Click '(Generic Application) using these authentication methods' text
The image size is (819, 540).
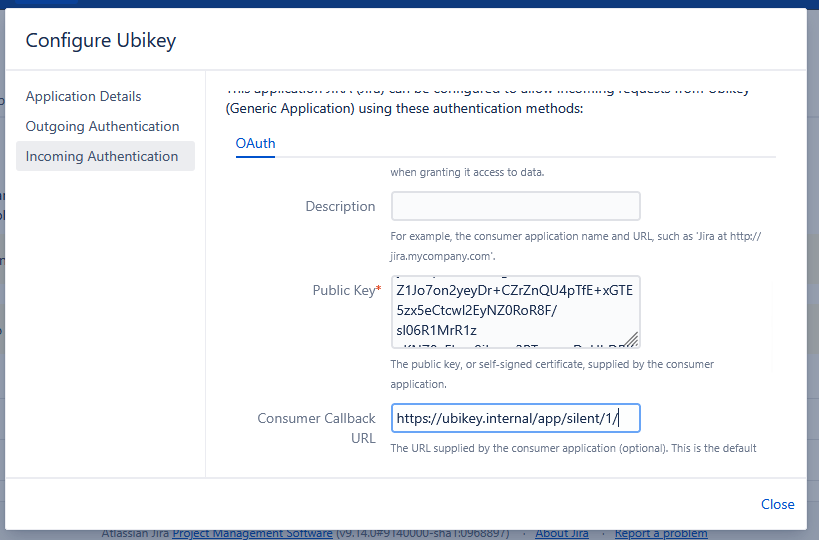click(404, 109)
